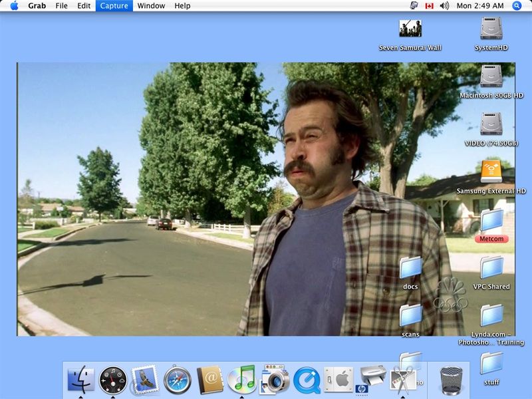Launch Safari compass icon in Dock

click(x=177, y=380)
